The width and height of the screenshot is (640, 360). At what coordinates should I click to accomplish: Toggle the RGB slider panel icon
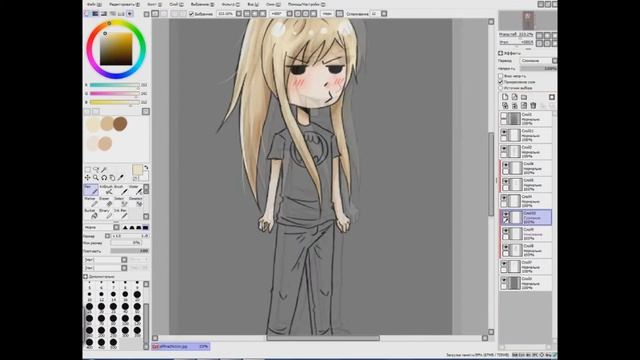point(95,13)
